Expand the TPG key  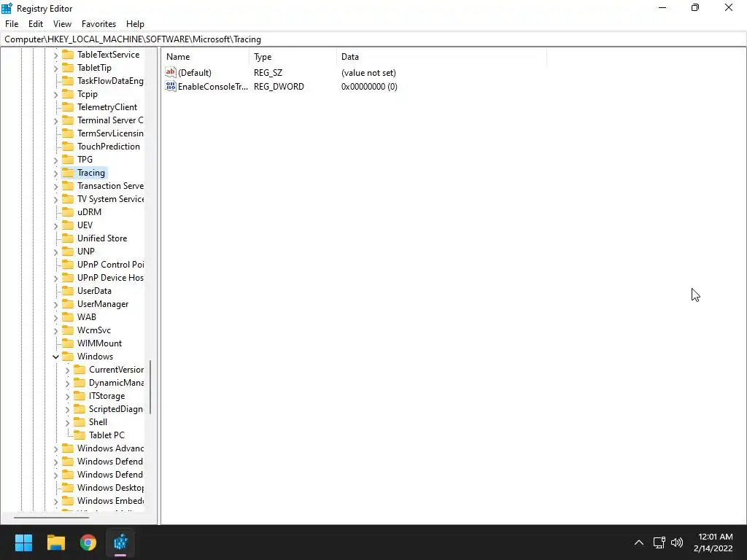point(55,160)
